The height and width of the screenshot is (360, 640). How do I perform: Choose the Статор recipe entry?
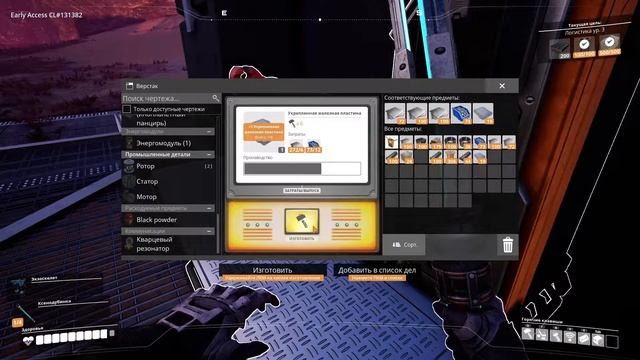169,181
